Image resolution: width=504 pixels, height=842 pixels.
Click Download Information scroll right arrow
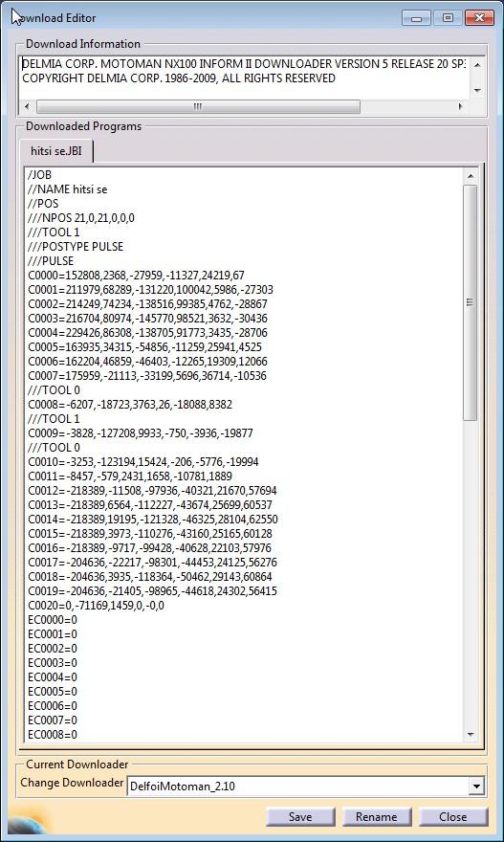click(460, 106)
